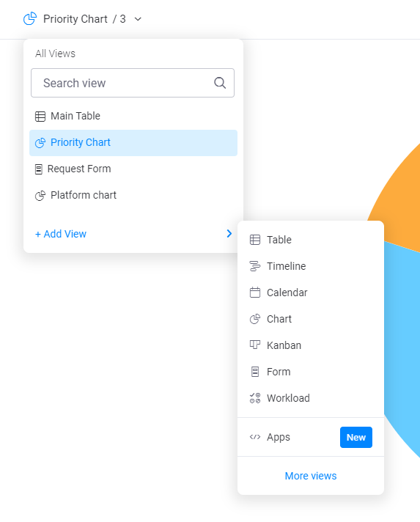The image size is (420, 522).
Task: Click the magnifier icon in Search view
Action: pyautogui.click(x=220, y=83)
